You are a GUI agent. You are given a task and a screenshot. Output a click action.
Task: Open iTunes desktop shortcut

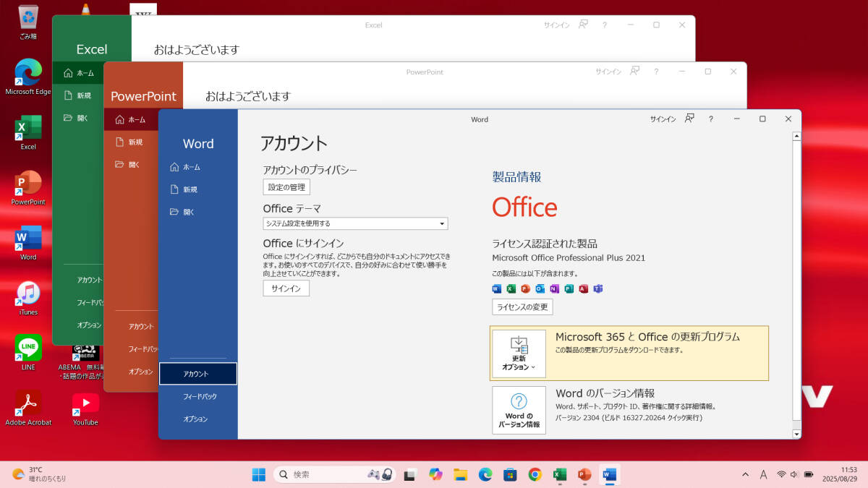coord(28,298)
